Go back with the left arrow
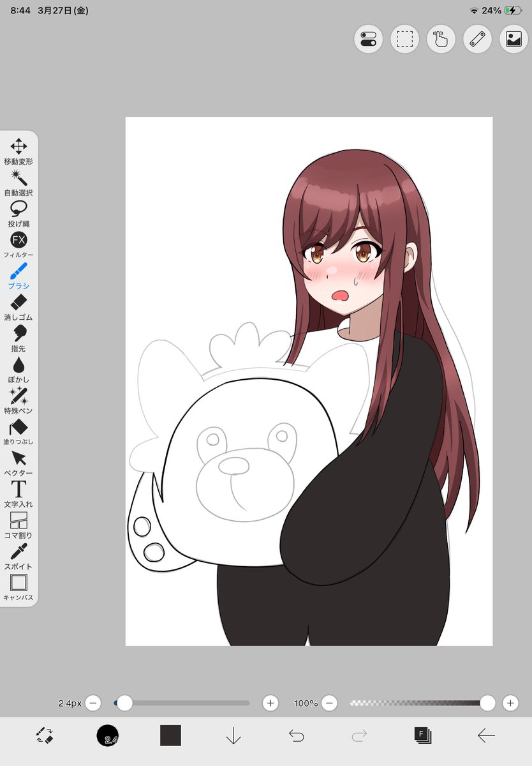This screenshot has width=532, height=766. pos(486,736)
